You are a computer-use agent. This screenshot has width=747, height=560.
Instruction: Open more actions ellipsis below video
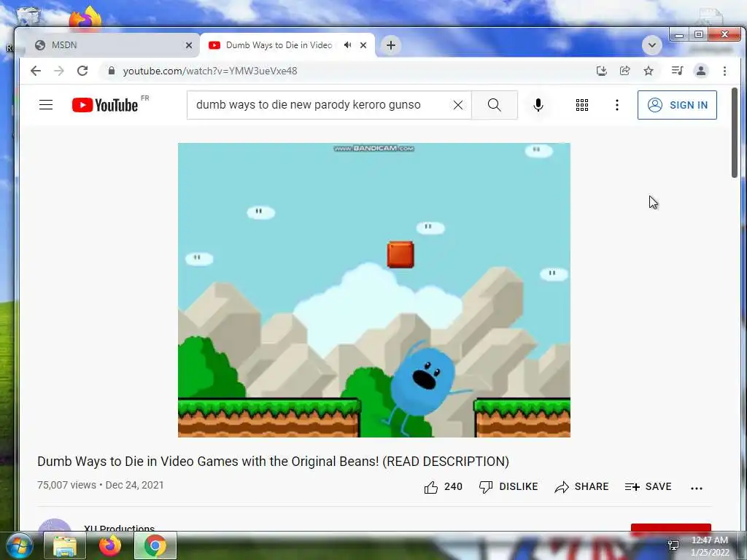(697, 488)
